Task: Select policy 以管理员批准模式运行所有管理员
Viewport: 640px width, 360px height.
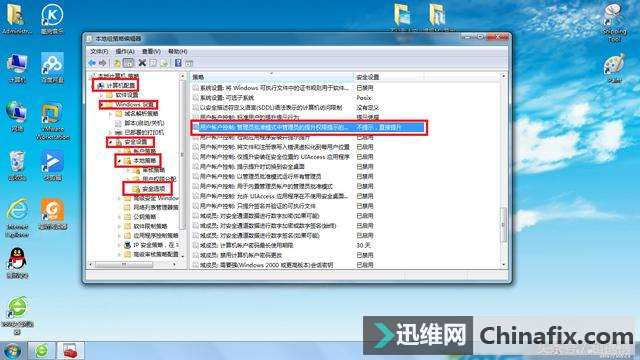Action: pos(260,176)
